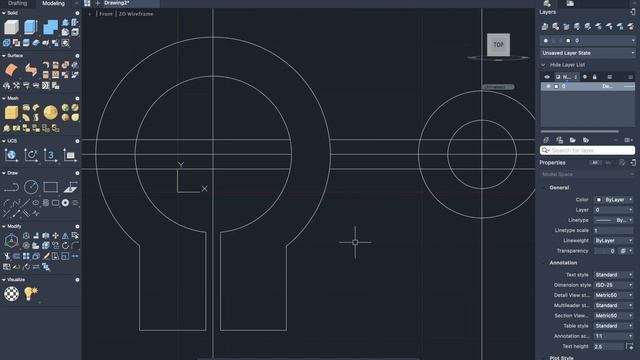Viewport: 640px width, 360px height.
Task: Click the layer folder icon below list
Action: (x=573, y=140)
